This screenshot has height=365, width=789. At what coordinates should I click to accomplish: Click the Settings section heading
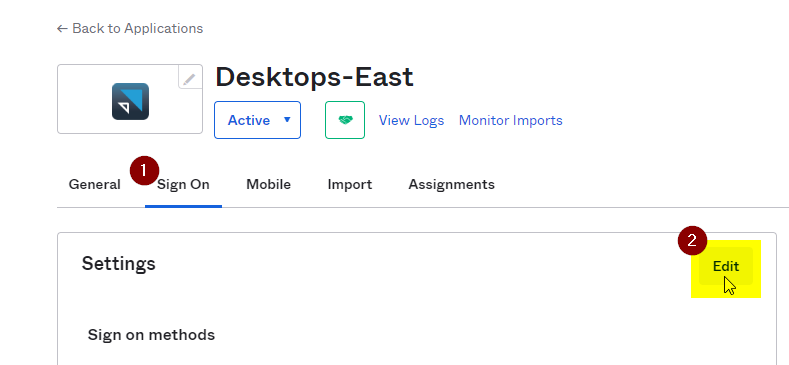(x=119, y=263)
